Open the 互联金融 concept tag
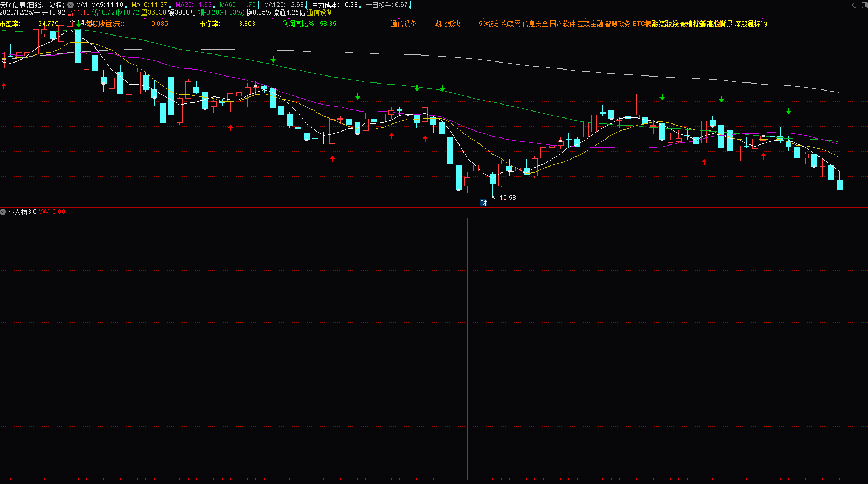The width and height of the screenshot is (868, 484). pyautogui.click(x=591, y=24)
